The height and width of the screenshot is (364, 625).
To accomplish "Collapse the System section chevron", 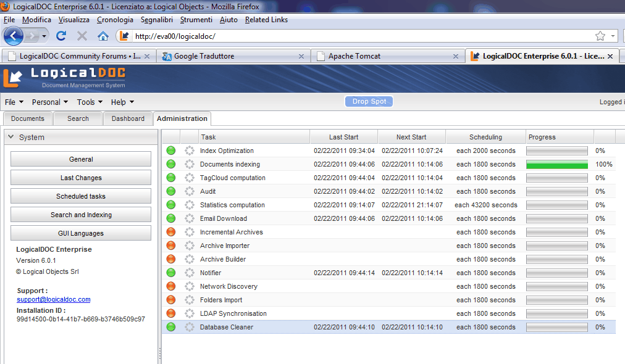I will point(10,136).
